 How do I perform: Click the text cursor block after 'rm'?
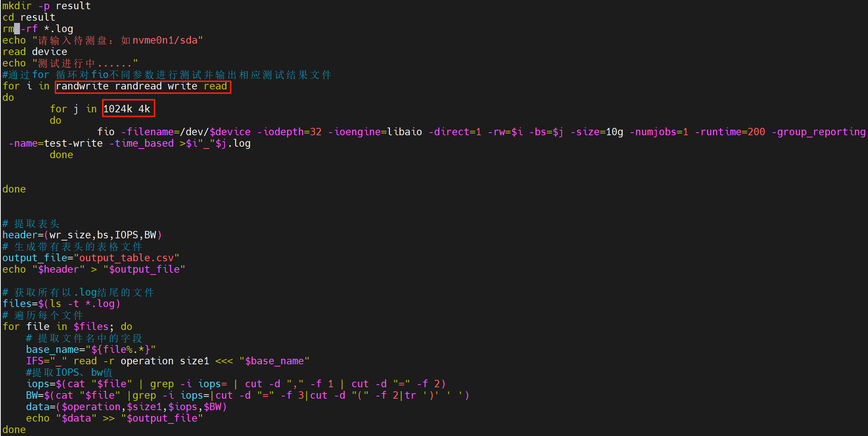[17, 29]
